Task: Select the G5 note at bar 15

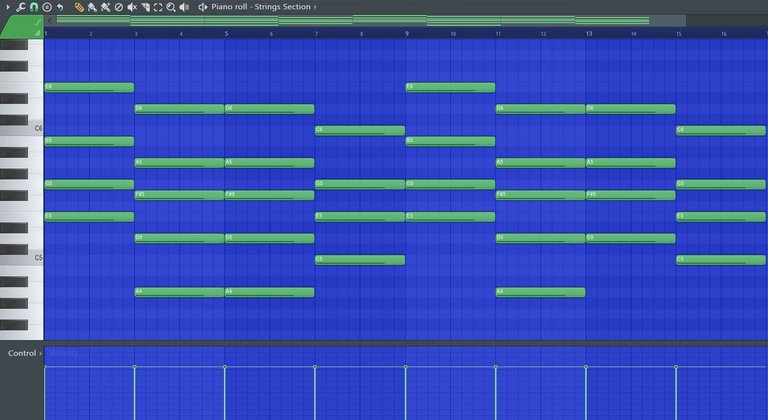Action: click(720, 184)
